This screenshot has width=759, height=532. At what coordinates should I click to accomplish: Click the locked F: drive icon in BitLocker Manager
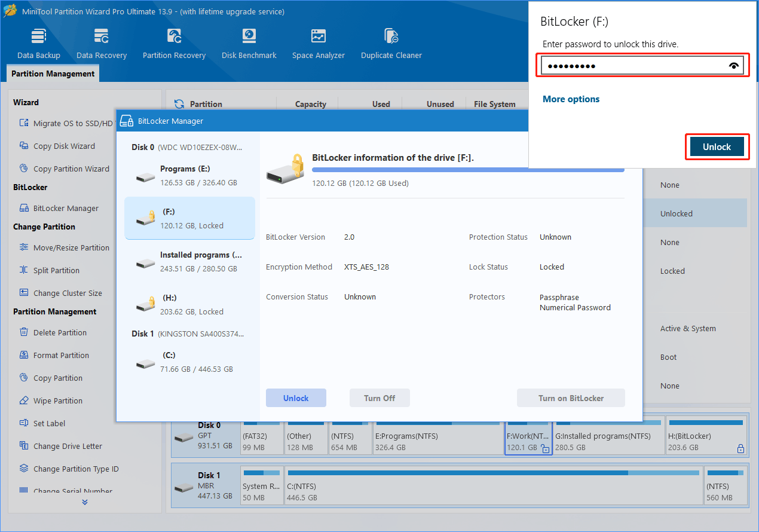tap(145, 218)
